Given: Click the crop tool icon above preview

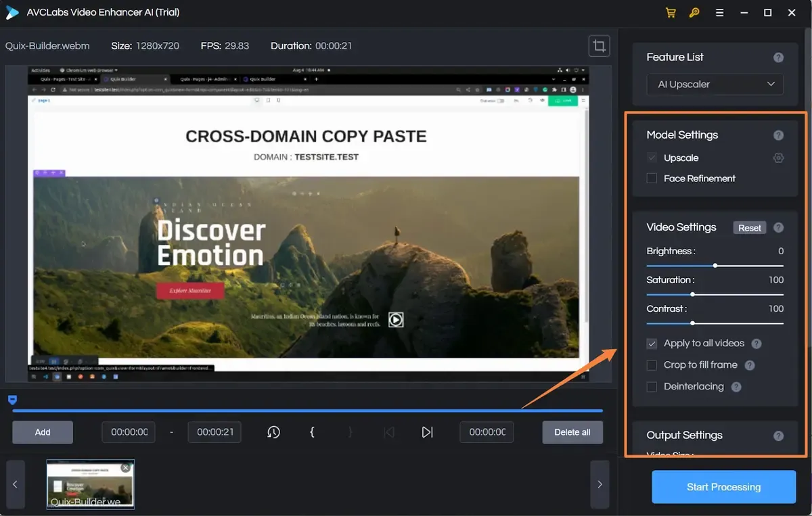Looking at the screenshot, I should tap(599, 46).
